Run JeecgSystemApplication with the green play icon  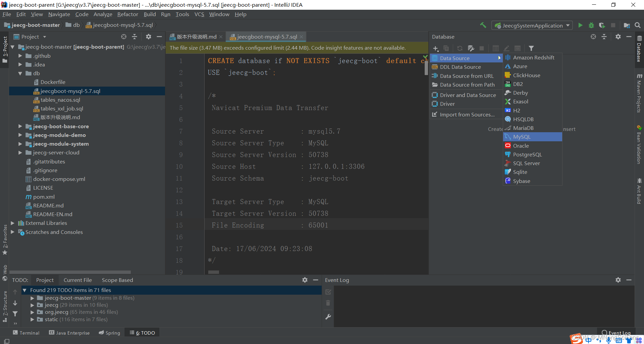(580, 25)
